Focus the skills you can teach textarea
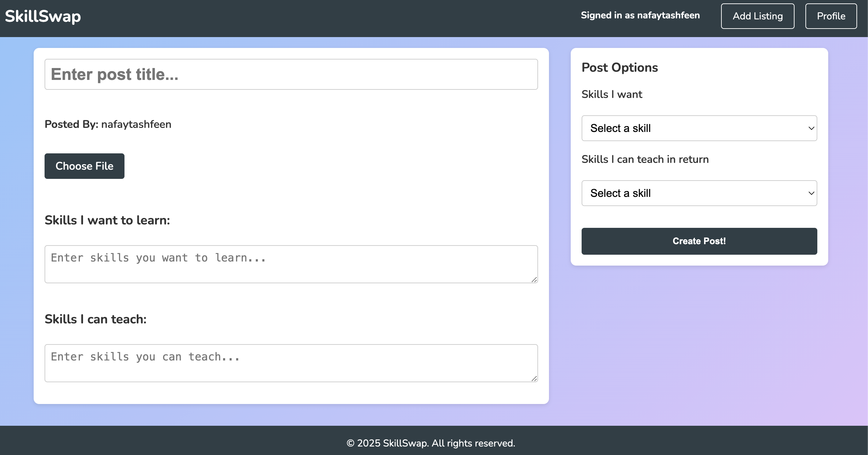Viewport: 868px width, 455px height. [x=291, y=363]
